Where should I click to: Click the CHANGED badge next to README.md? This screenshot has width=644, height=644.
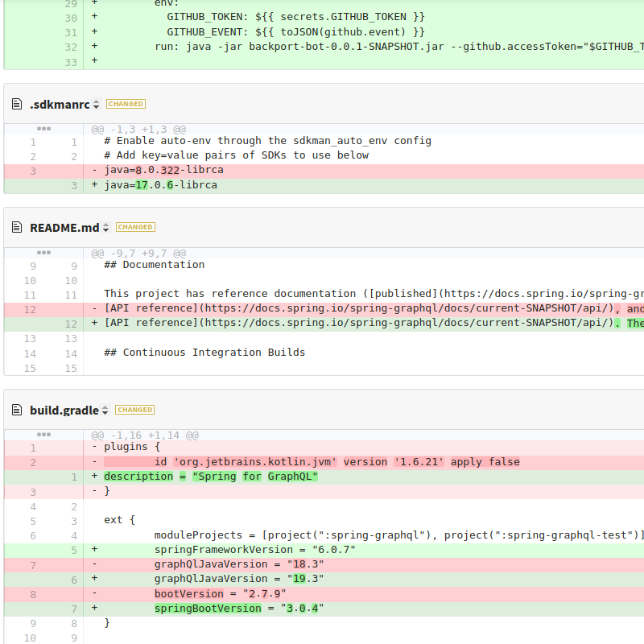[x=135, y=227]
